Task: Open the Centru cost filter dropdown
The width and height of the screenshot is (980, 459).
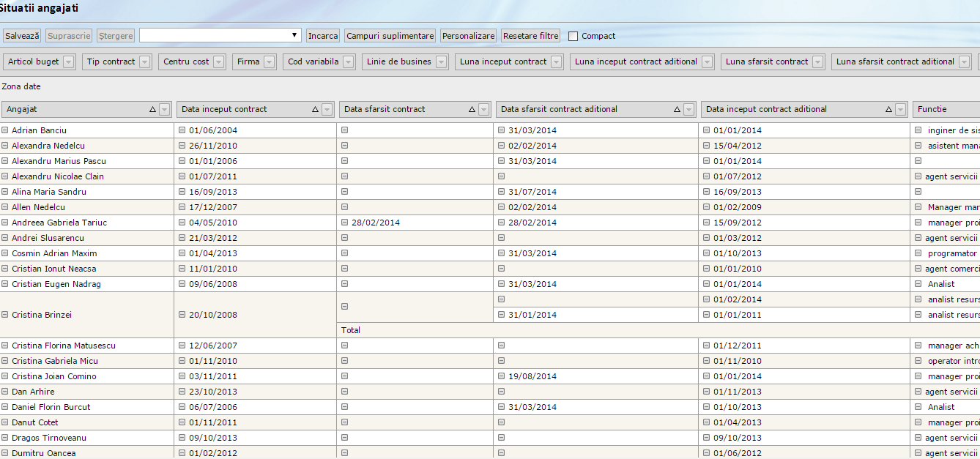Action: [x=219, y=62]
